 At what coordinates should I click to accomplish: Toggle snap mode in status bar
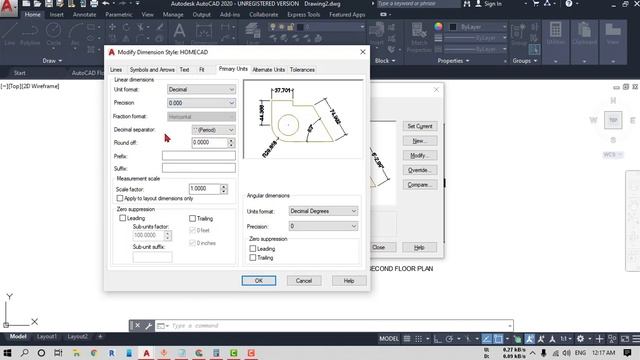coord(418,339)
